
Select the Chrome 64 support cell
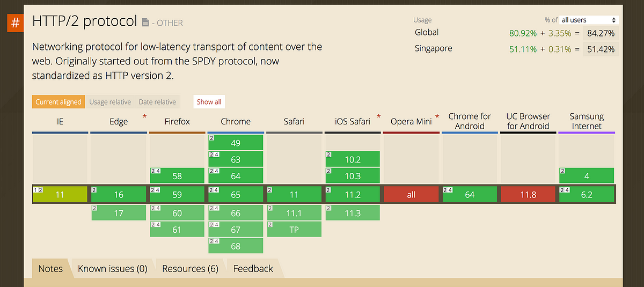tap(236, 175)
